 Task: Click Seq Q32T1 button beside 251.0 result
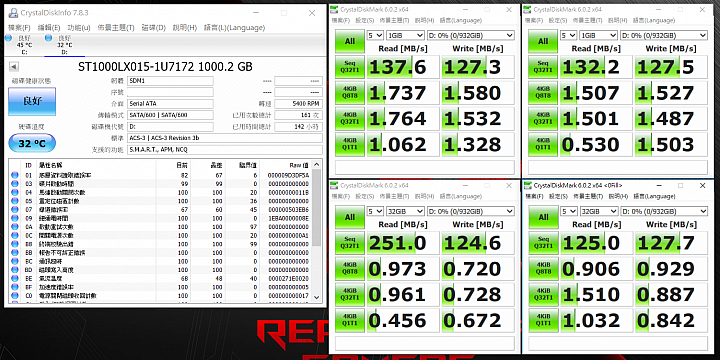tap(350, 243)
